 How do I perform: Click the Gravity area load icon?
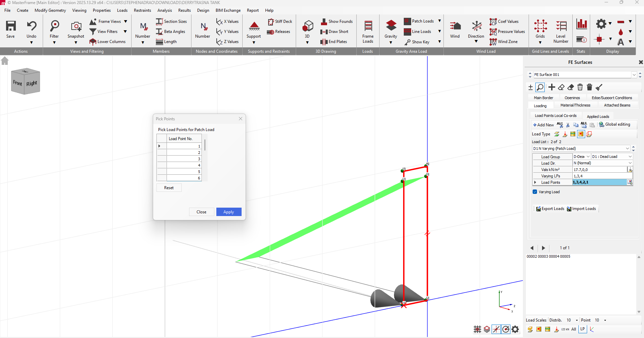(x=391, y=26)
